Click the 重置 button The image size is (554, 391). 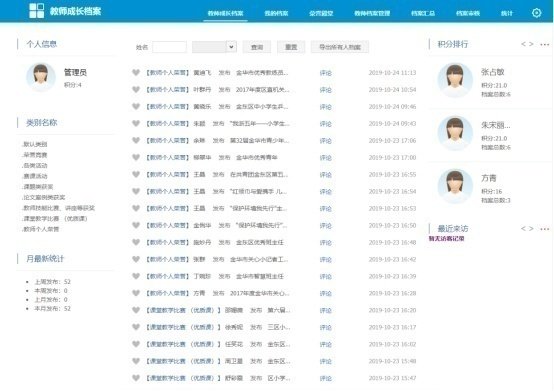291,47
